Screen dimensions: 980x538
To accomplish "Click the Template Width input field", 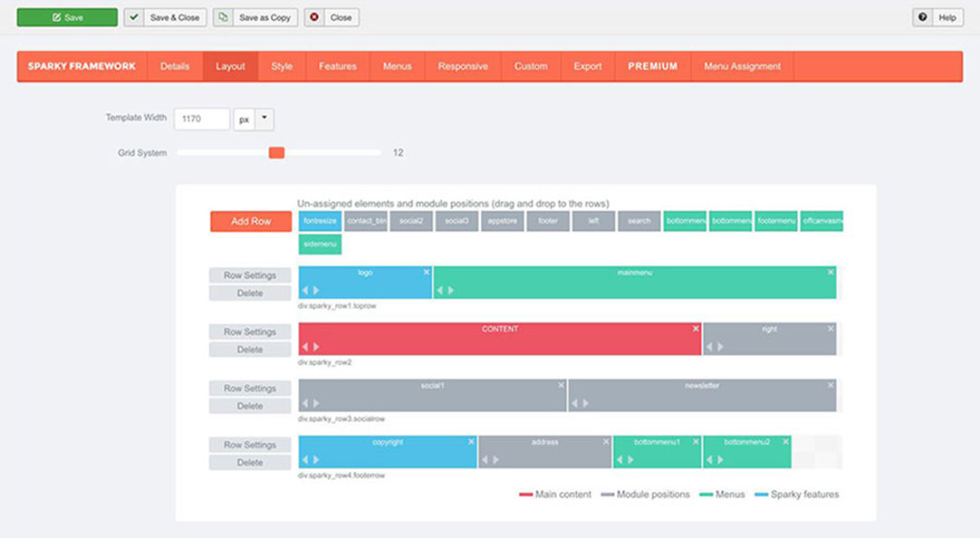I will click(202, 119).
